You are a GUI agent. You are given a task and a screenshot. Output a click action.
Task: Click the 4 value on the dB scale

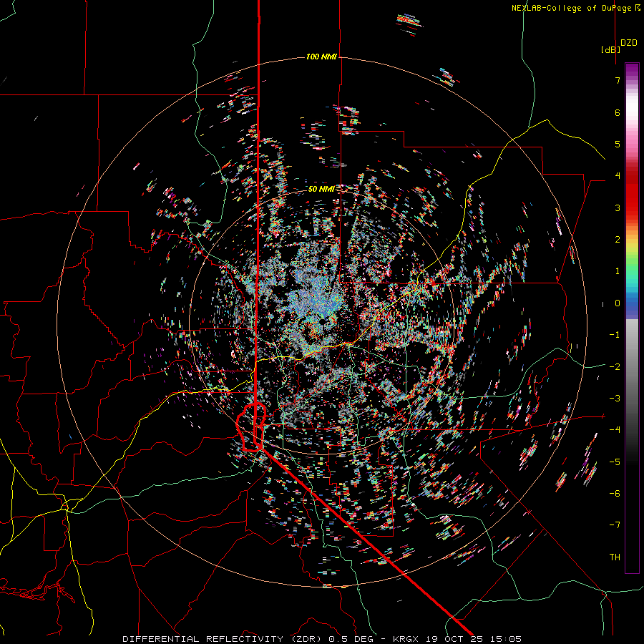pyautogui.click(x=618, y=176)
